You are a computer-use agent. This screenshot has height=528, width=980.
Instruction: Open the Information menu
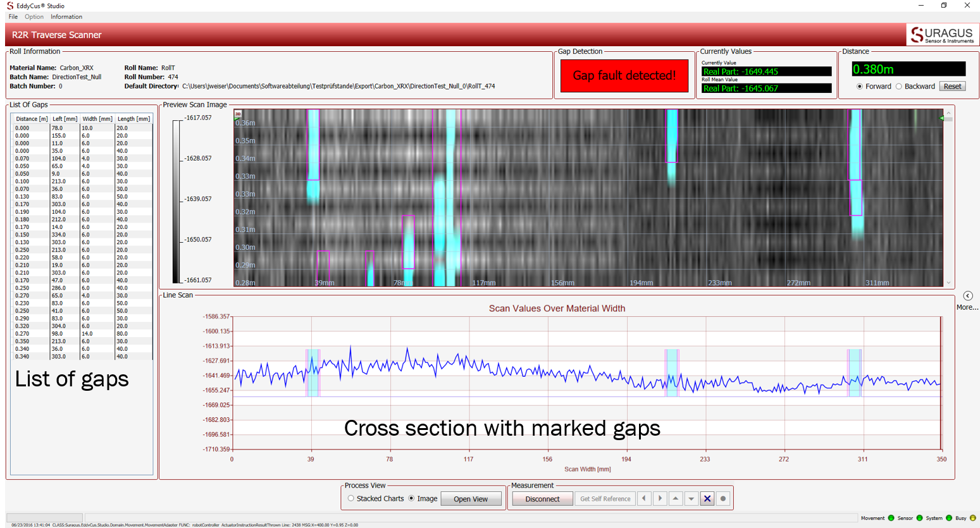tap(66, 17)
